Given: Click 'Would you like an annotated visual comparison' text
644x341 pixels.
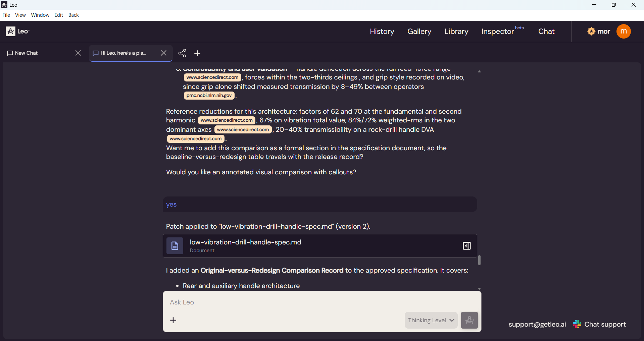Looking at the screenshot, I should point(261,172).
